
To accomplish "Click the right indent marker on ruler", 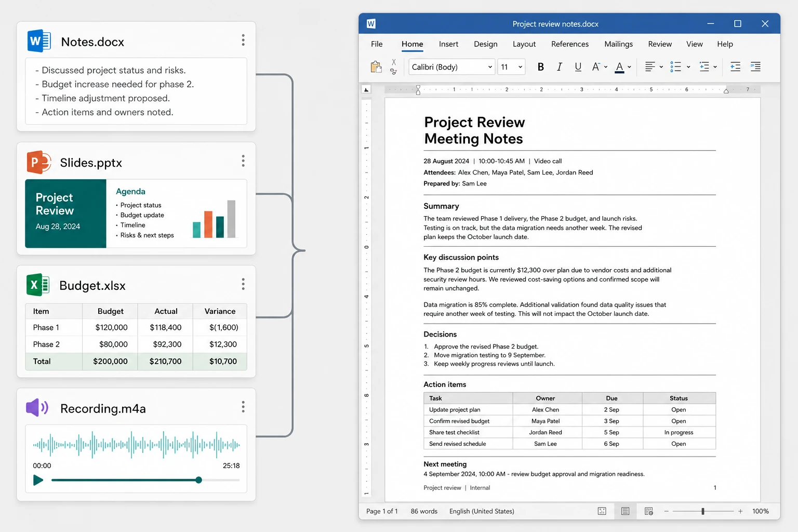I will (x=726, y=91).
